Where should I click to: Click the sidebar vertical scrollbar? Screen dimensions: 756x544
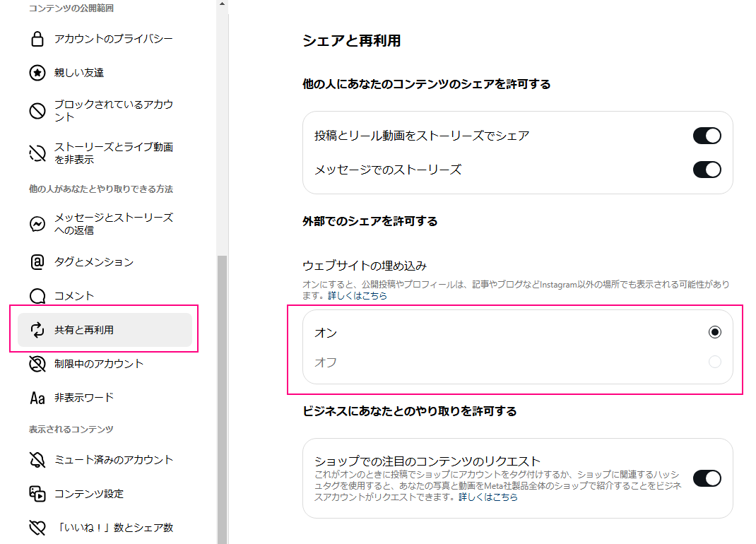click(222, 396)
